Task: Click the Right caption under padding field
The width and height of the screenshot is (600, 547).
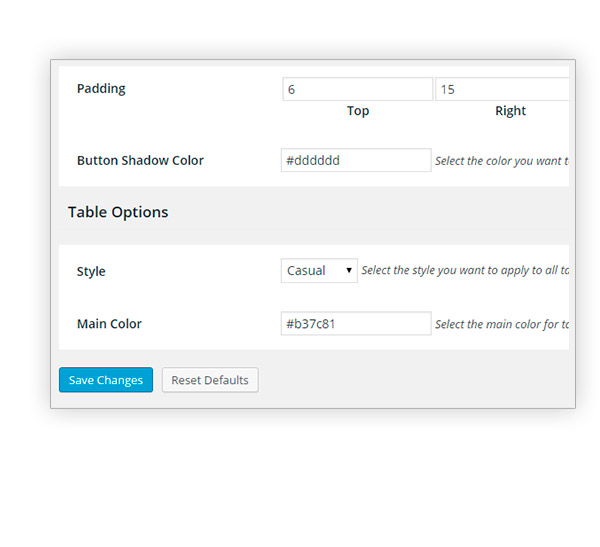Action: coord(510,111)
